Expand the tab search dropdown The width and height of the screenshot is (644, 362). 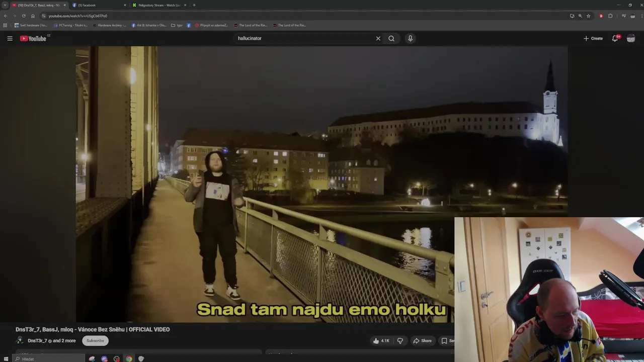tap(5, 5)
